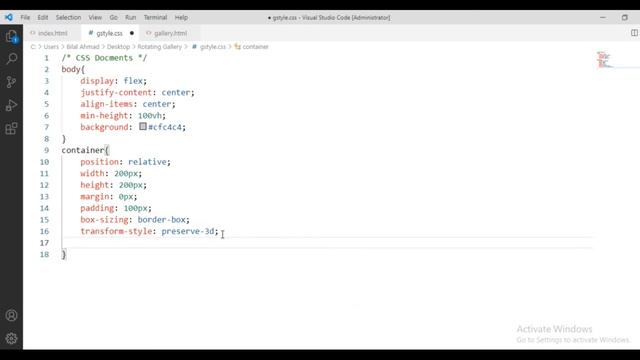Open the Search view icon
This screenshot has width=640, height=360.
11,58
